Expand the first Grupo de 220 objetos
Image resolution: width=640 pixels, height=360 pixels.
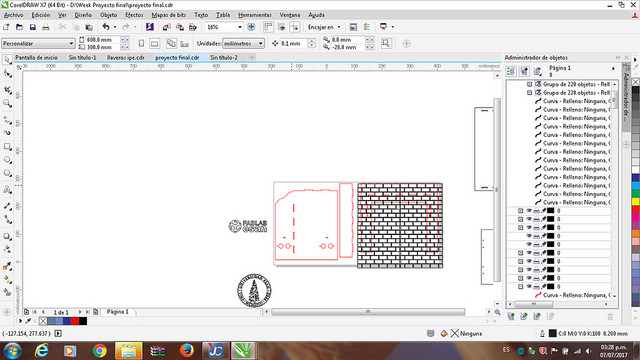[529, 84]
